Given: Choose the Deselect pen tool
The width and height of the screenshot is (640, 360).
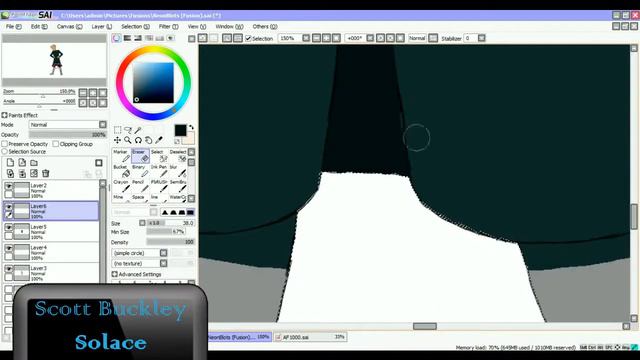Looking at the screenshot, I should coord(178,156).
